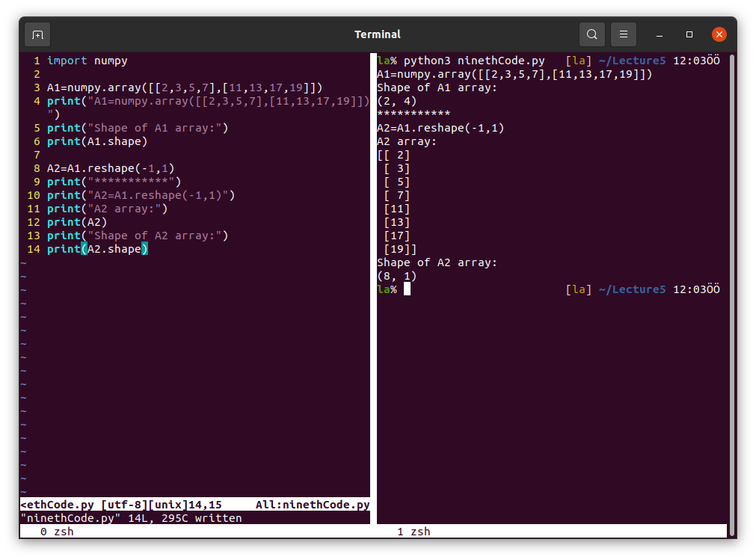Screen dimensions: 756x560
Task: Switch to tmux window 1 zsh
Action: click(414, 532)
